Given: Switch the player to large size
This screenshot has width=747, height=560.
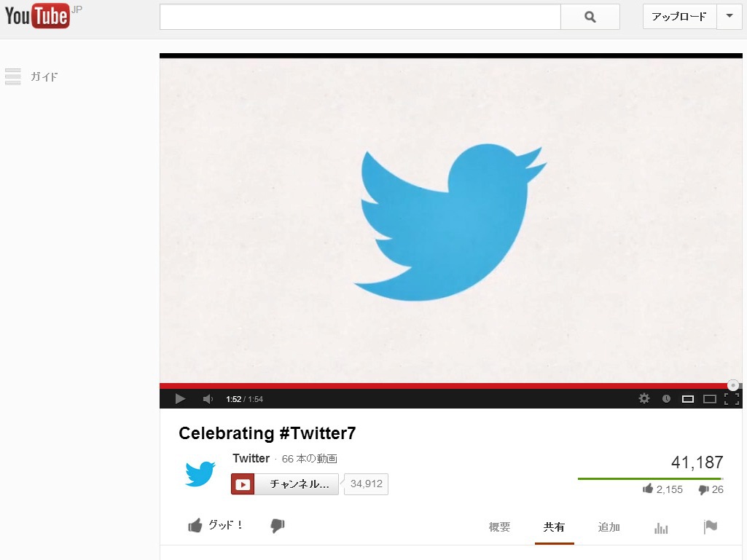Looking at the screenshot, I should pyautogui.click(x=709, y=399).
